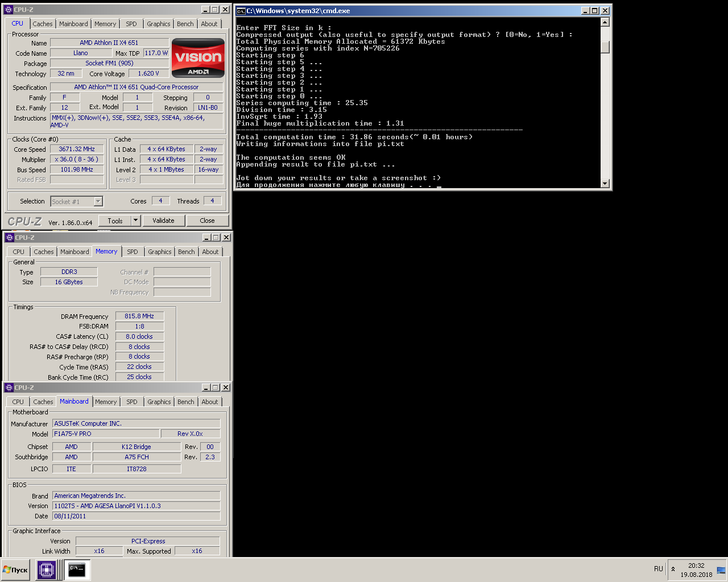Screen dimensions: 728x582
Task: Click the memory Type value DDR3
Action: tap(69, 272)
